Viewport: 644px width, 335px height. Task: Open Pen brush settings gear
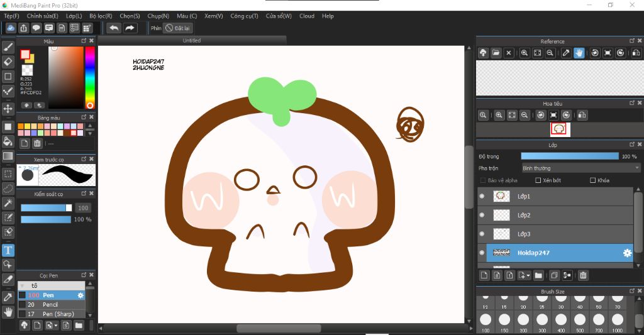tap(80, 295)
